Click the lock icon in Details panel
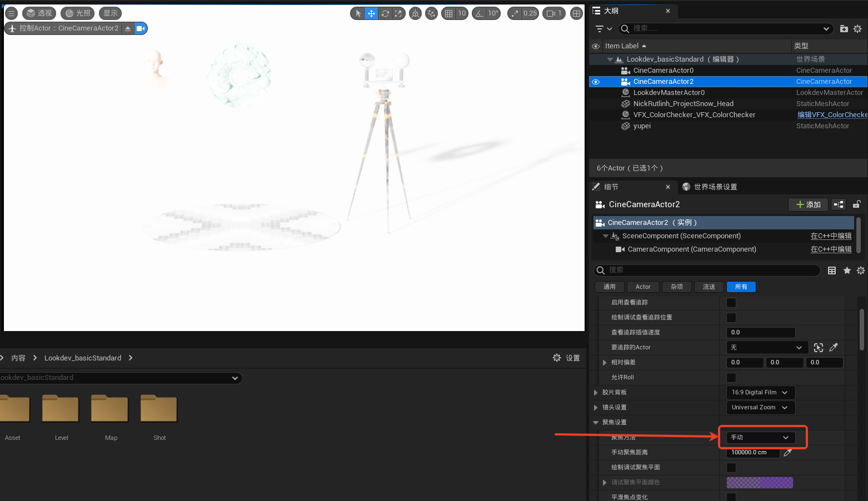This screenshot has width=868, height=501. click(x=856, y=204)
